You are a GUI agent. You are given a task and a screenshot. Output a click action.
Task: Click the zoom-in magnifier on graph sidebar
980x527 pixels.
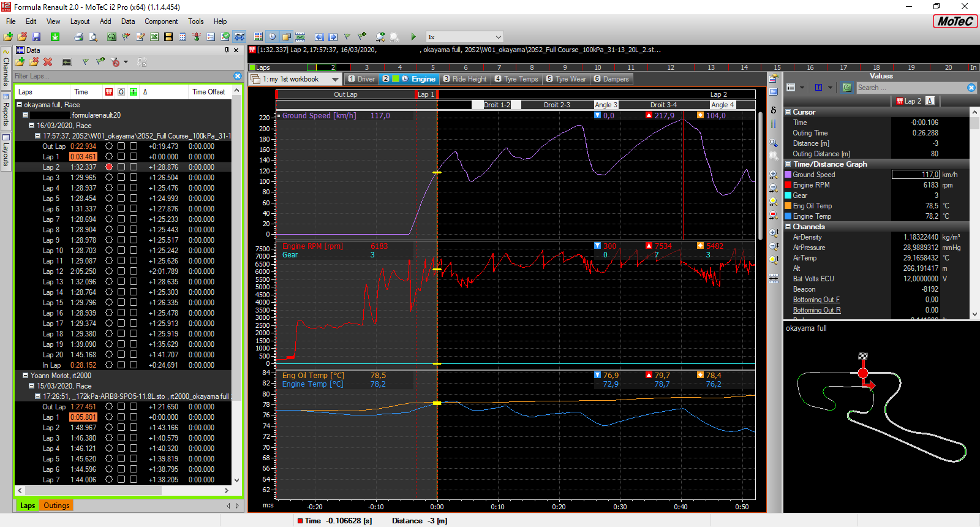(x=774, y=175)
